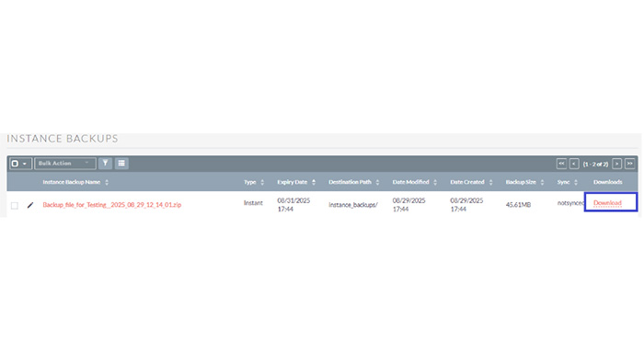Image resolution: width=644 pixels, height=353 pixels.
Task: Open Backup_file_for_Testing zip record link
Action: click(x=111, y=205)
